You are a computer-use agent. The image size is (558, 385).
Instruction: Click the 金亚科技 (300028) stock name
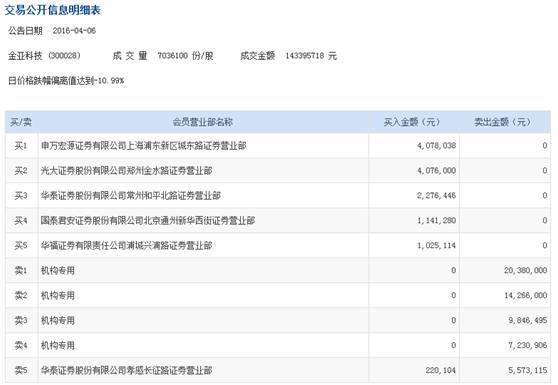pos(44,56)
